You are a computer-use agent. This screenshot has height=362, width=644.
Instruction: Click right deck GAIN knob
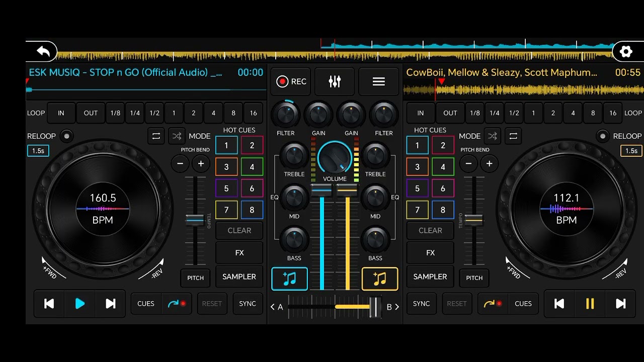pyautogui.click(x=351, y=115)
